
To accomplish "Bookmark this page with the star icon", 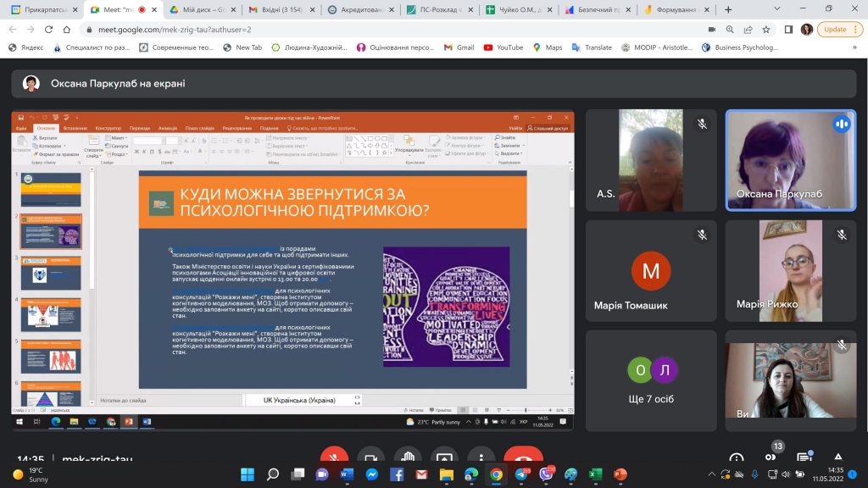I will 766,29.
